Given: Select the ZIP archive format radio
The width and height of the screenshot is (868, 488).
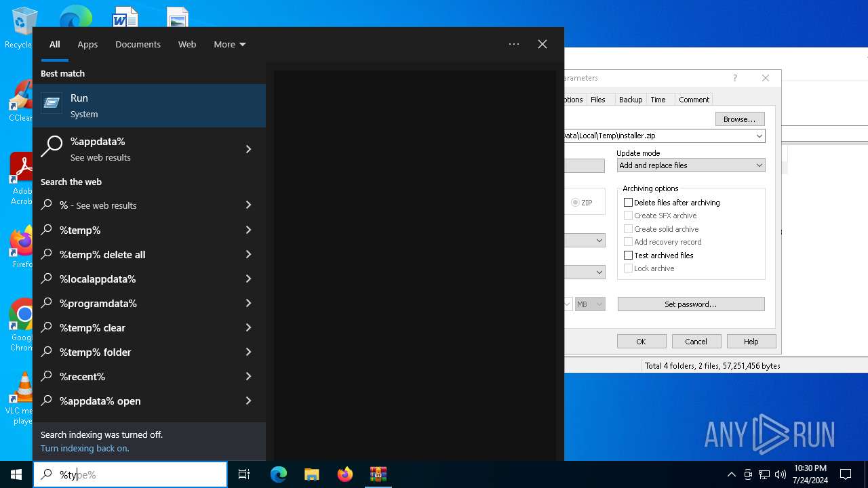Looking at the screenshot, I should pyautogui.click(x=575, y=203).
